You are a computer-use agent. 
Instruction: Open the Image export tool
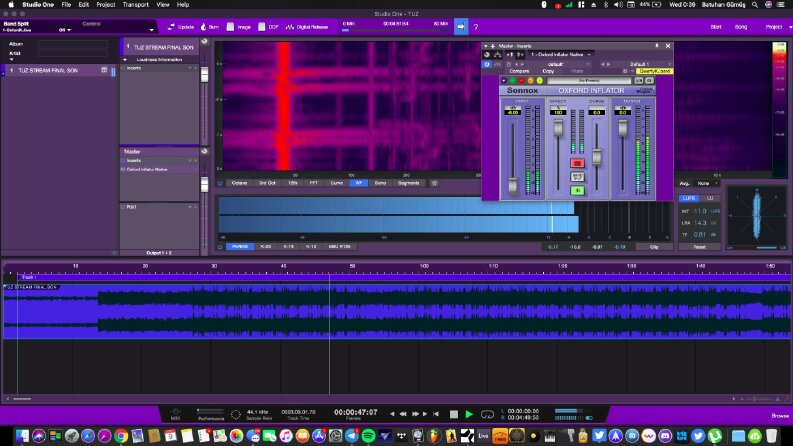click(x=238, y=27)
